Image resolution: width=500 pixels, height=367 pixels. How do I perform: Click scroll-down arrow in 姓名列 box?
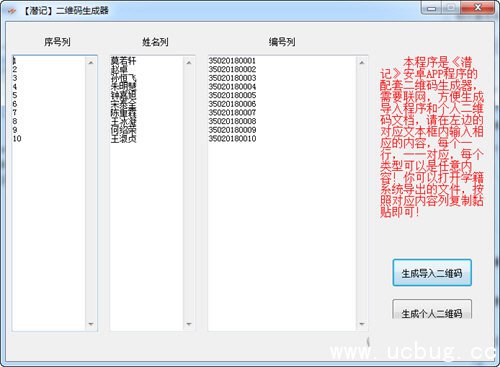click(x=189, y=324)
